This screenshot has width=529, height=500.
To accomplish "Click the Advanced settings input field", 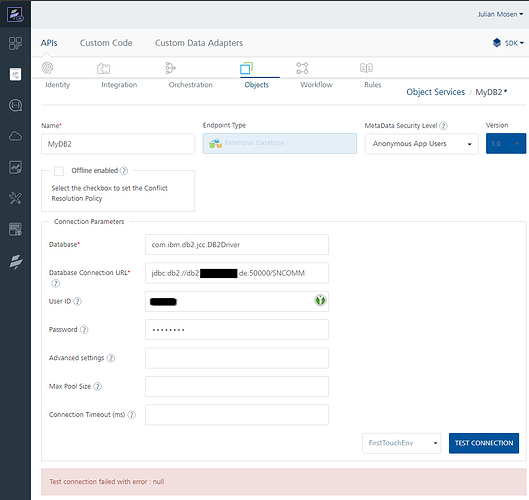I will click(236, 358).
